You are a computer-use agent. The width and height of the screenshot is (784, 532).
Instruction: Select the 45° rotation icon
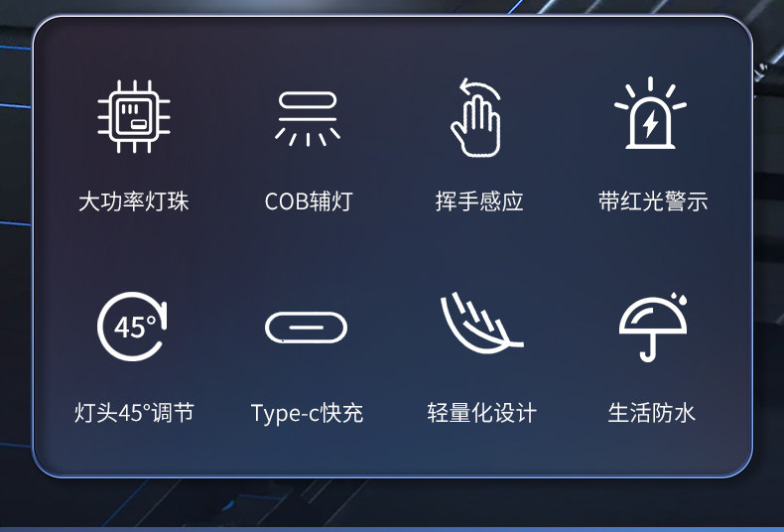(x=133, y=327)
